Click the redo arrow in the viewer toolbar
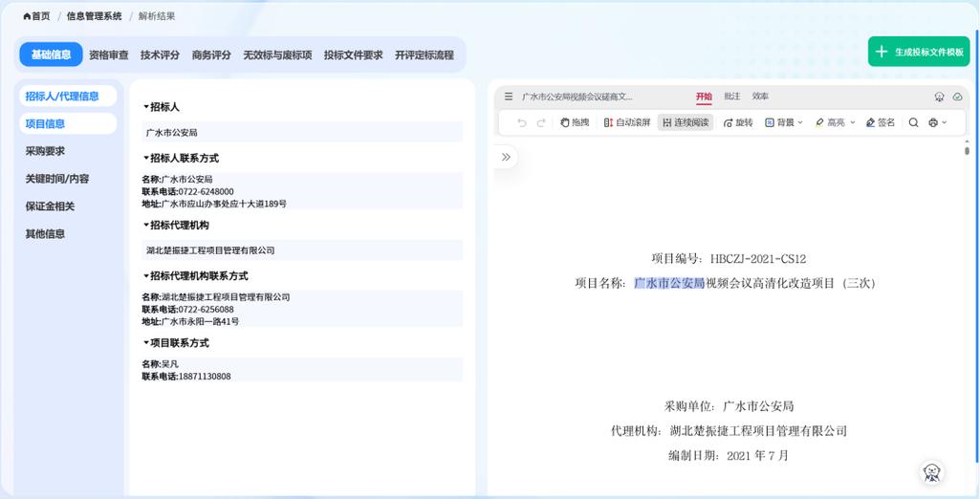 (541, 123)
